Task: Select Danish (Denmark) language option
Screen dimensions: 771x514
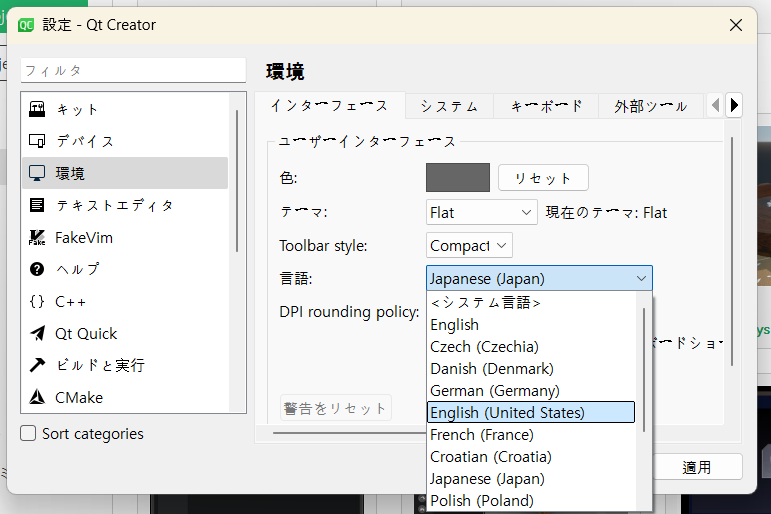Action: click(x=531, y=368)
